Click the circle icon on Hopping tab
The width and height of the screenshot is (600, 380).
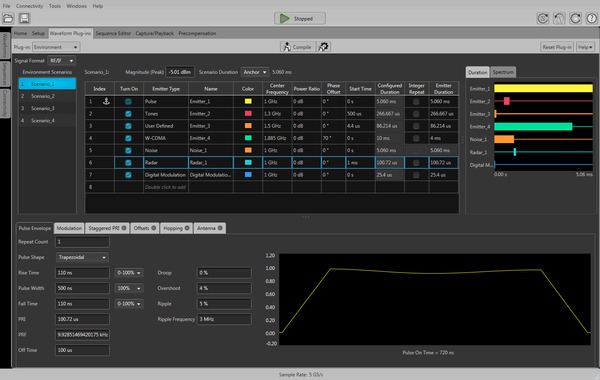pos(187,228)
